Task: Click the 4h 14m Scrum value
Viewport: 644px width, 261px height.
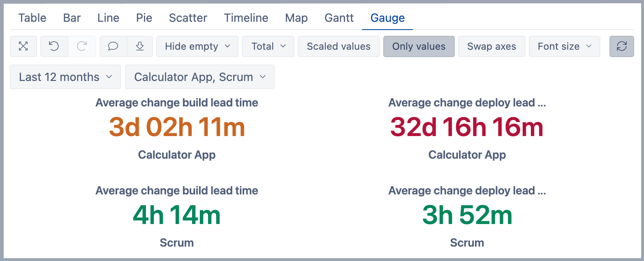Action: pyautogui.click(x=177, y=215)
